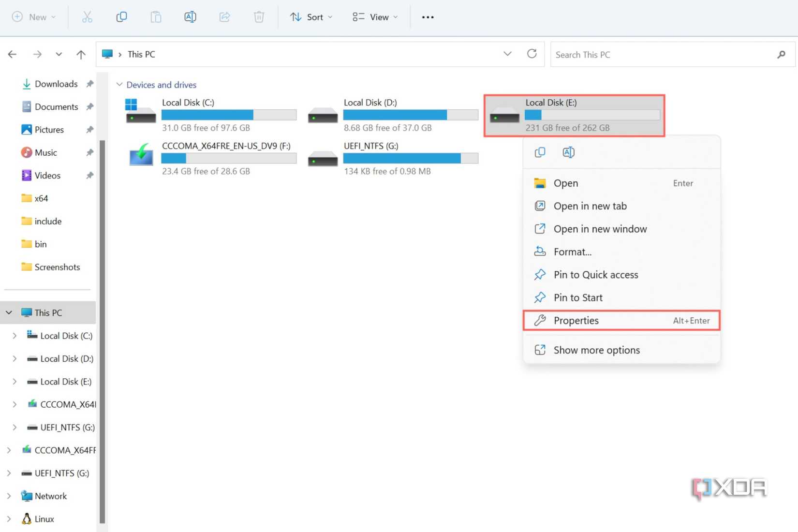Screen dimensions: 798x532
Task: Collapse the Devices and drives group
Action: pyautogui.click(x=119, y=85)
